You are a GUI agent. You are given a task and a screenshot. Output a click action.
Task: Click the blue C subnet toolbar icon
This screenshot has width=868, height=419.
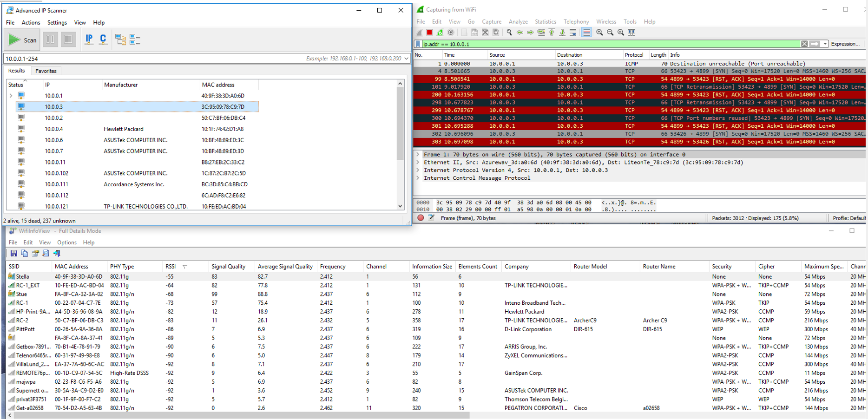click(x=103, y=39)
